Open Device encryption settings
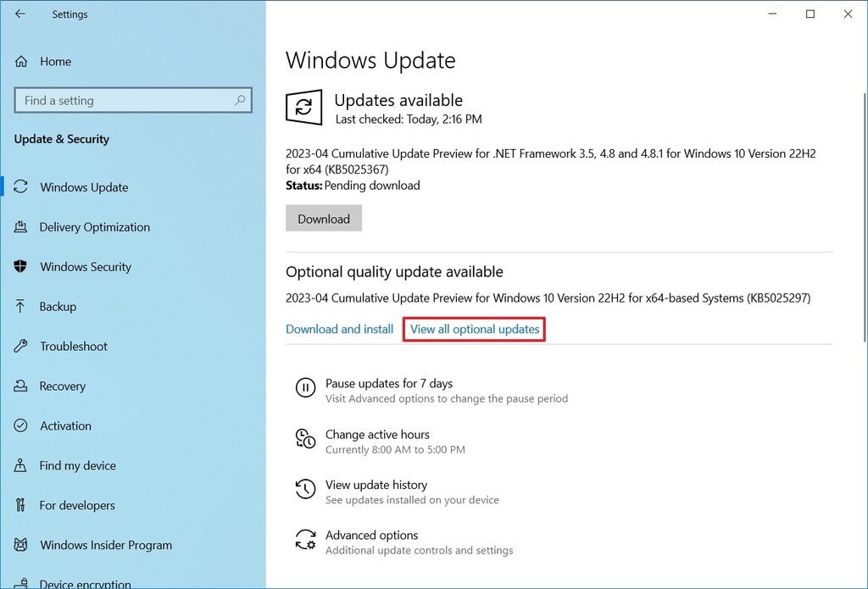 81,582
